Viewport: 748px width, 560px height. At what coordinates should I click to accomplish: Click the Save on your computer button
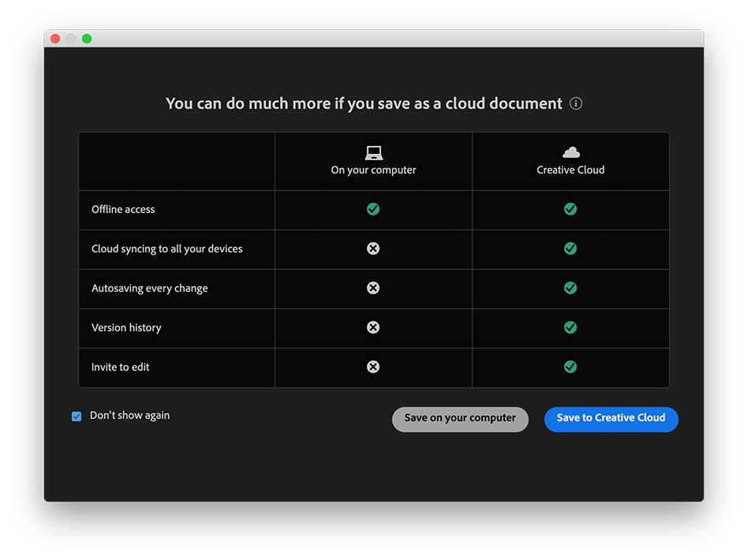(x=460, y=419)
